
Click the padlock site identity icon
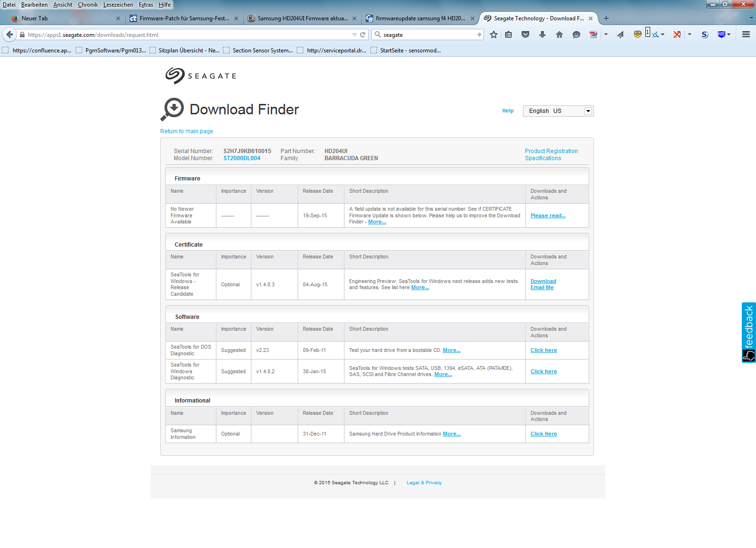pos(22,34)
